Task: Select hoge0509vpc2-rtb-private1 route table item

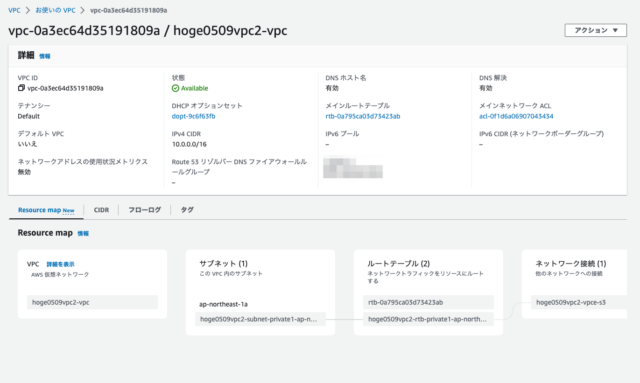Action: coord(428,319)
